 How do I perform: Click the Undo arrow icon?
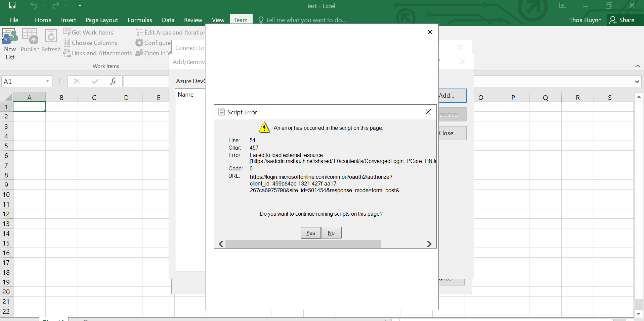tap(34, 5)
